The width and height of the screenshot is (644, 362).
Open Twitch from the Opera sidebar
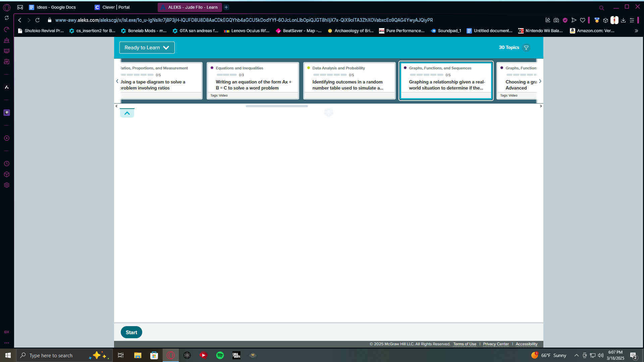coord(7,113)
